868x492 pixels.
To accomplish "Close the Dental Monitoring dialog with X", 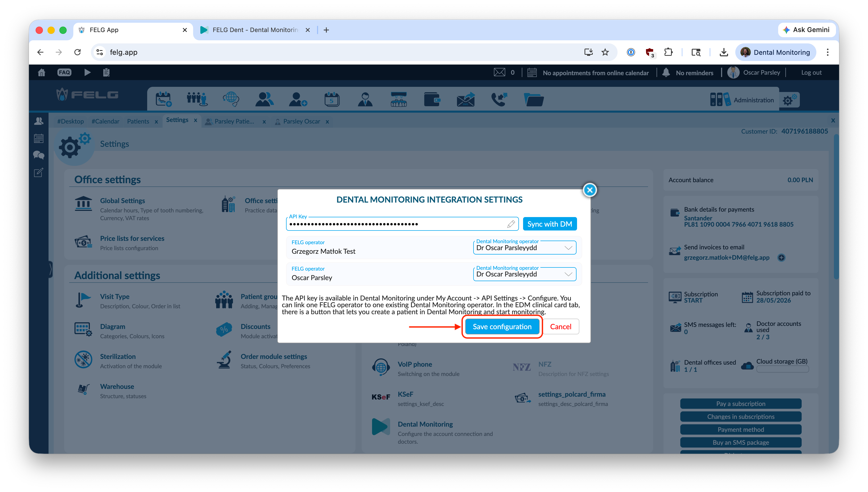I will [589, 190].
